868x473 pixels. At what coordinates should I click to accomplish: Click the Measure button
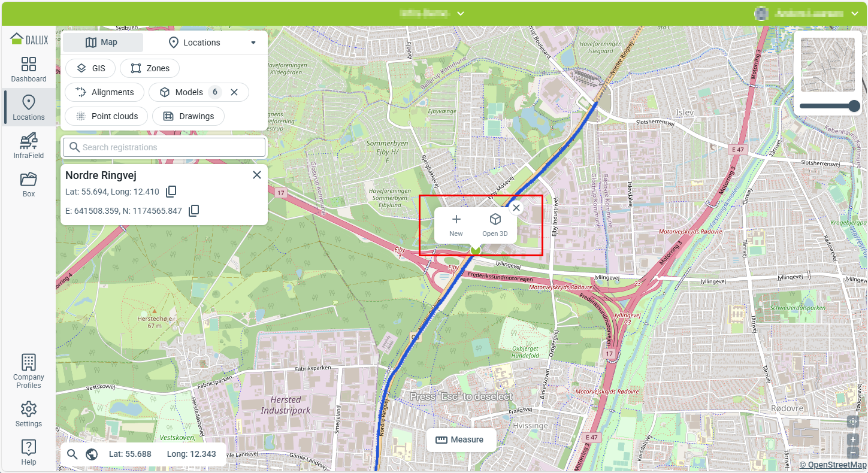pyautogui.click(x=460, y=439)
